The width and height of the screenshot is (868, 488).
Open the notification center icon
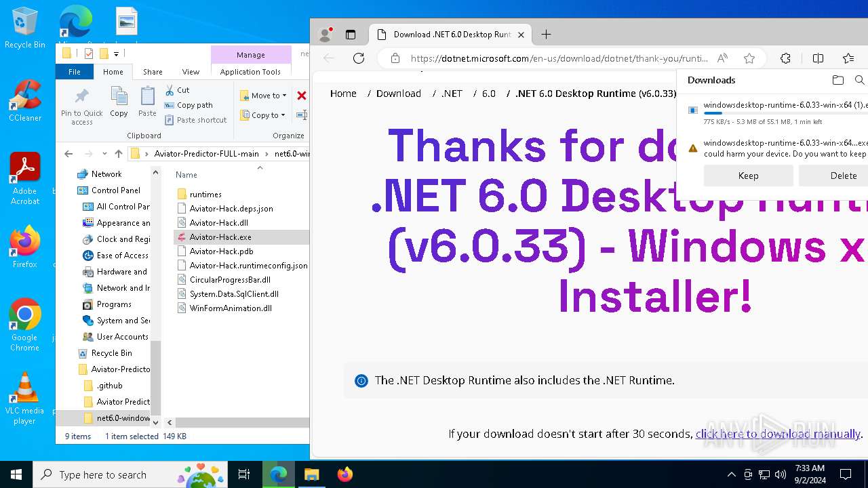pyautogui.click(x=846, y=474)
